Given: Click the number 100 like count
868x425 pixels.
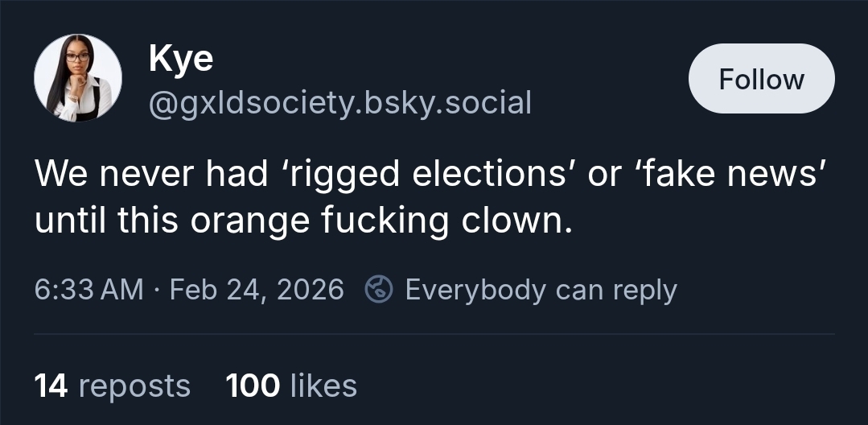Looking at the screenshot, I should click(x=251, y=386).
